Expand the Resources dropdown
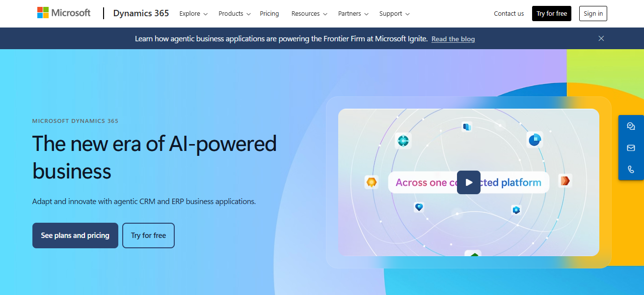 [309, 14]
